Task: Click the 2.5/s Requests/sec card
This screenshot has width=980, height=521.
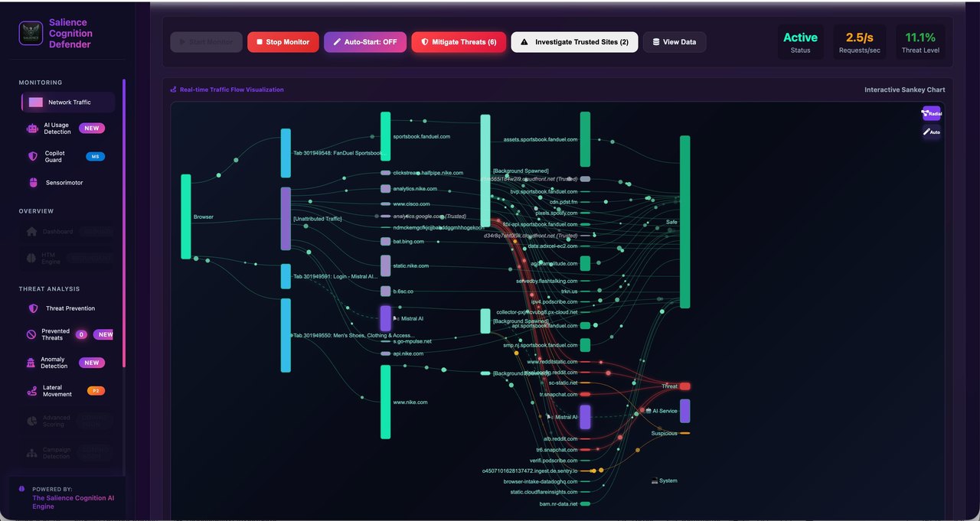Action: pos(860,42)
